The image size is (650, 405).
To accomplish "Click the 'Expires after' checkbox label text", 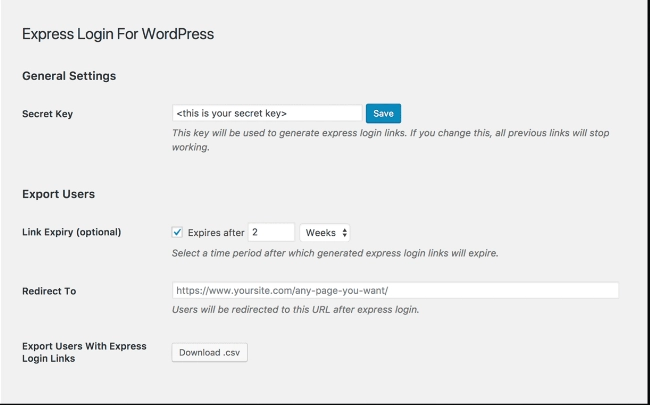I will point(216,233).
